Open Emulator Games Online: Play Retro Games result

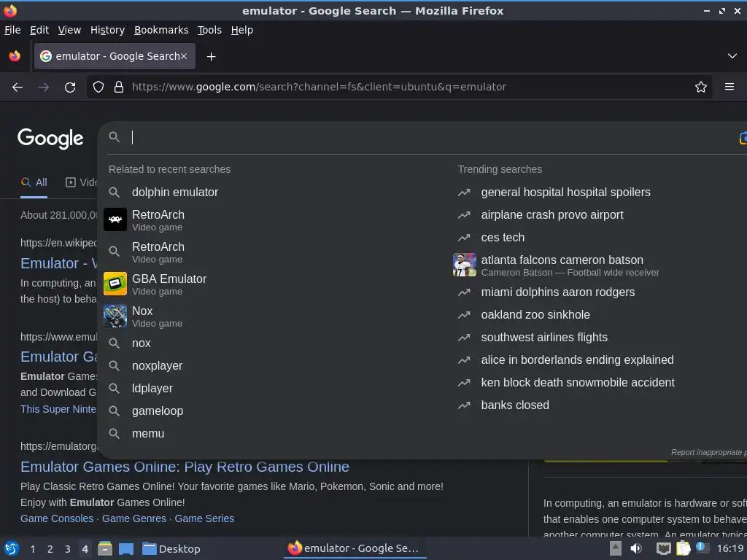click(185, 467)
